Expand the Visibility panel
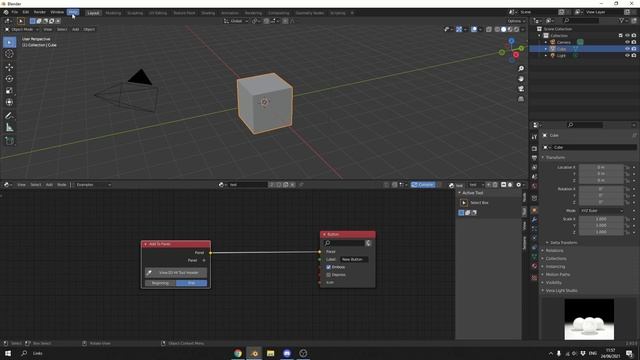640x360 pixels. coord(552,282)
